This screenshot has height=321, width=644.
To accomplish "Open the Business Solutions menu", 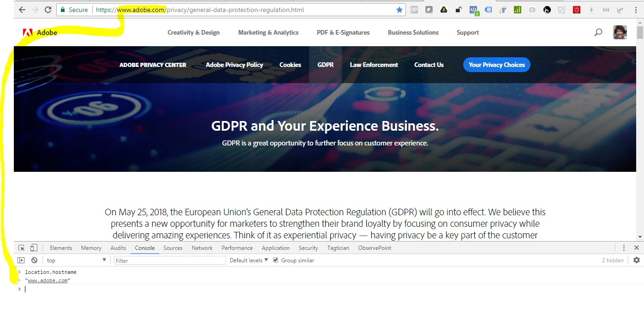I will pos(413,32).
